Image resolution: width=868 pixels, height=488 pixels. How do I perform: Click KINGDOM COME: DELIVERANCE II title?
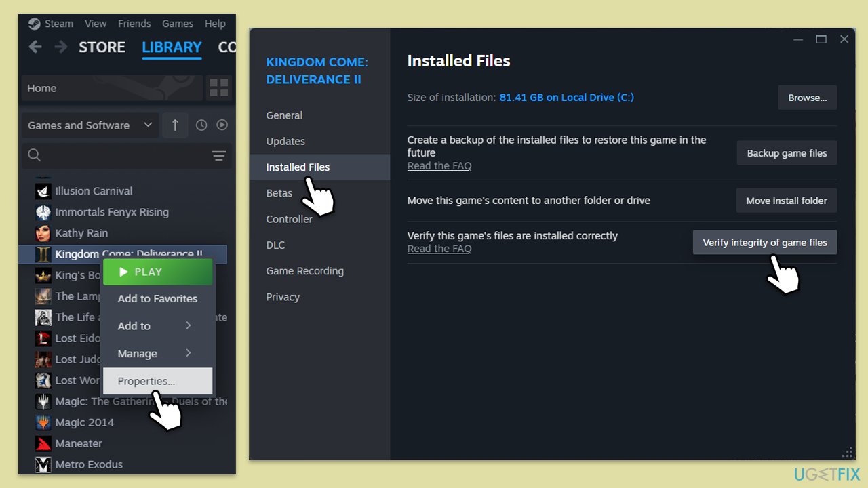click(317, 70)
